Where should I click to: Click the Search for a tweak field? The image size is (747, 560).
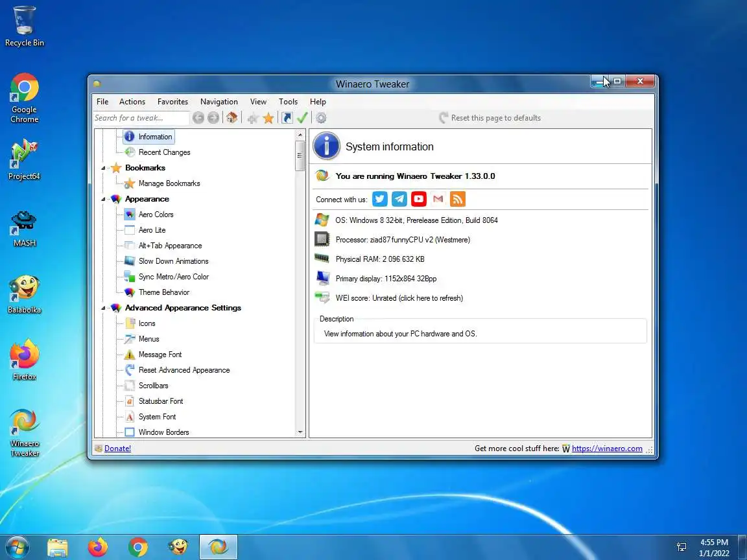click(141, 117)
